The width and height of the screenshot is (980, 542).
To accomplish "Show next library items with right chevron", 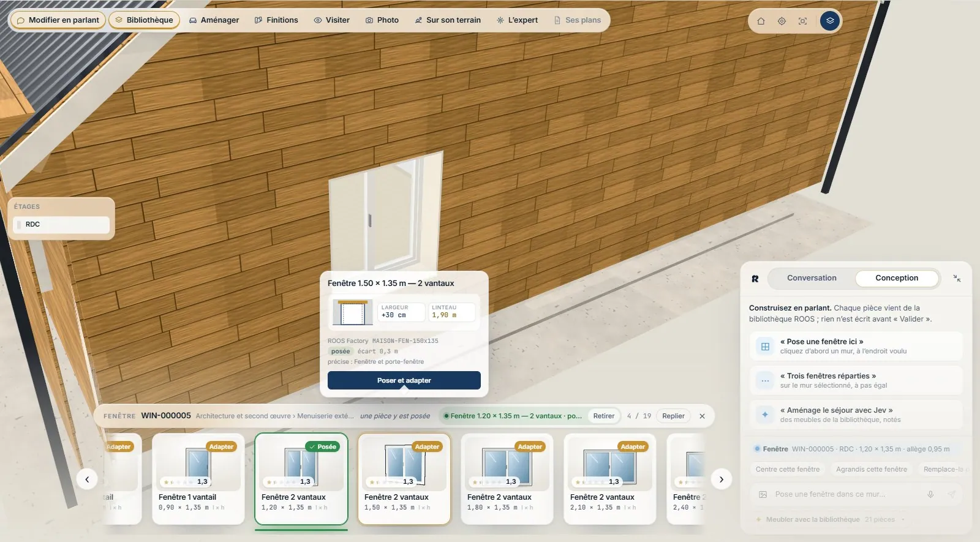I will tap(722, 480).
